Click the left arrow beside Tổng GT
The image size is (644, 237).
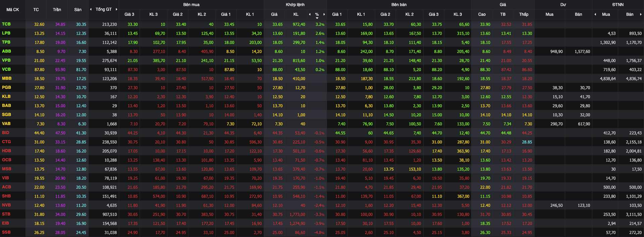click(91, 9)
